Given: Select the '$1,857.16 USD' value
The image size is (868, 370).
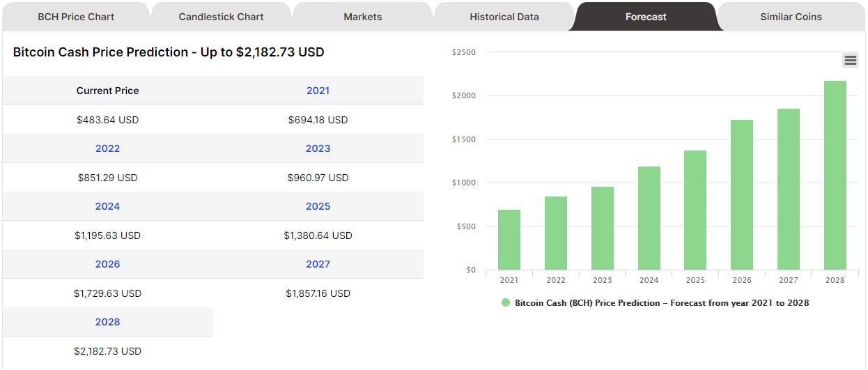Looking at the screenshot, I should point(318,293).
